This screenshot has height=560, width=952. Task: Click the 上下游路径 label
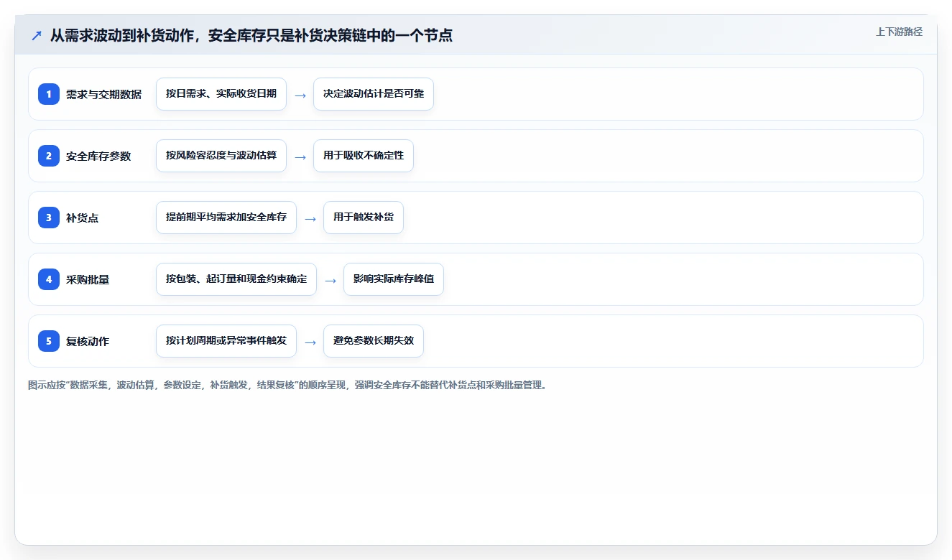pos(899,32)
